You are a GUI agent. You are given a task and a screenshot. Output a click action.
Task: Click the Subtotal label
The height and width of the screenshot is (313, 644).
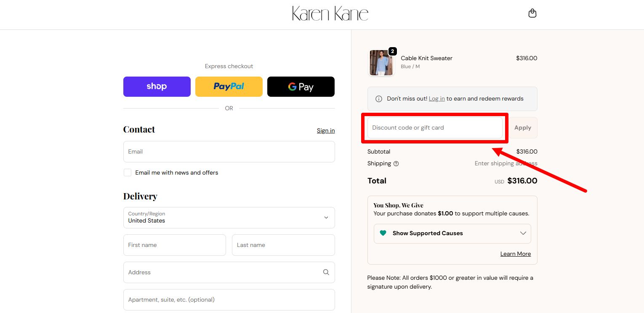pos(379,151)
